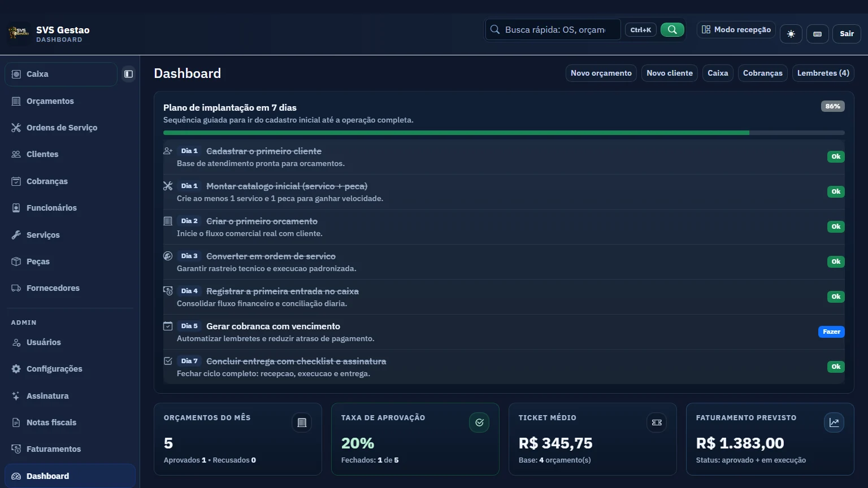Viewport: 868px width, 488px height.
Task: Click the Fornecedores truck icon
Action: (x=16, y=288)
